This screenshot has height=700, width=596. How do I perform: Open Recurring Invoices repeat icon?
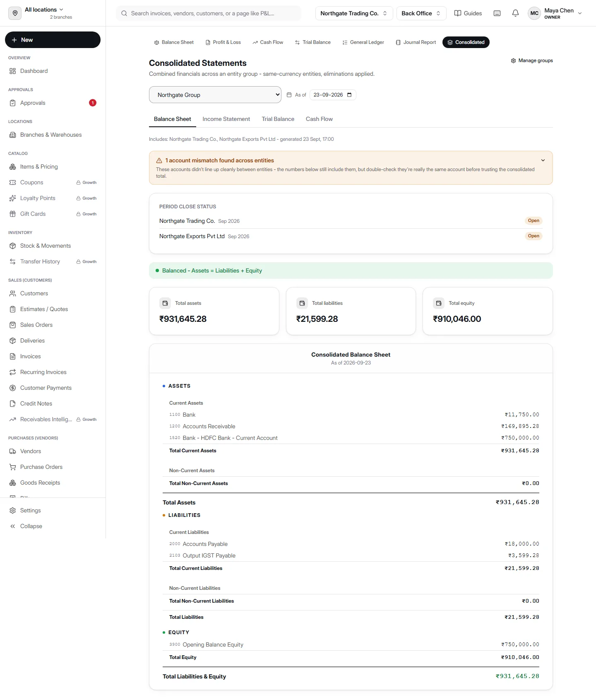(x=13, y=372)
